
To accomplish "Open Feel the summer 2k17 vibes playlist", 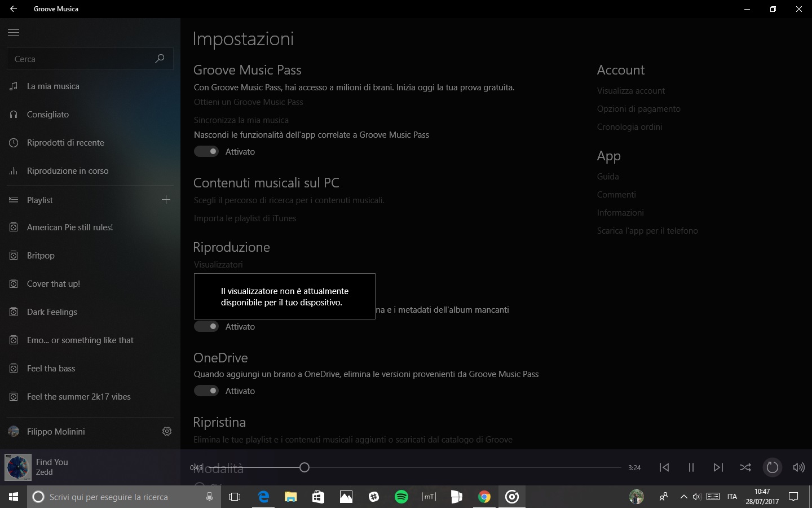I will [x=90, y=397].
